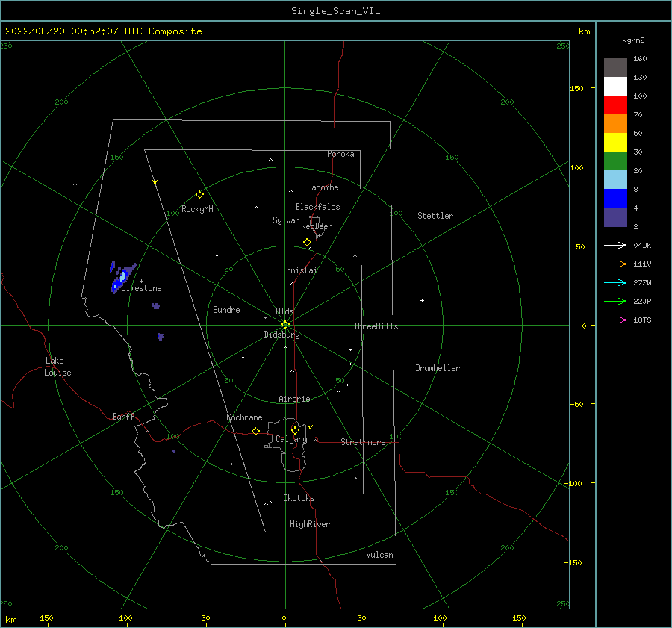The height and width of the screenshot is (628, 672).
Task: Click the green 22JP arrow in legend
Action: [x=615, y=302]
